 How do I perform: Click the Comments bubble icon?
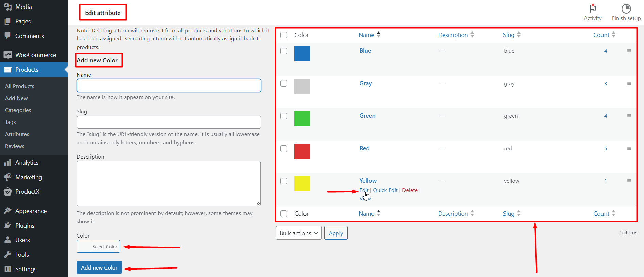coord(7,36)
